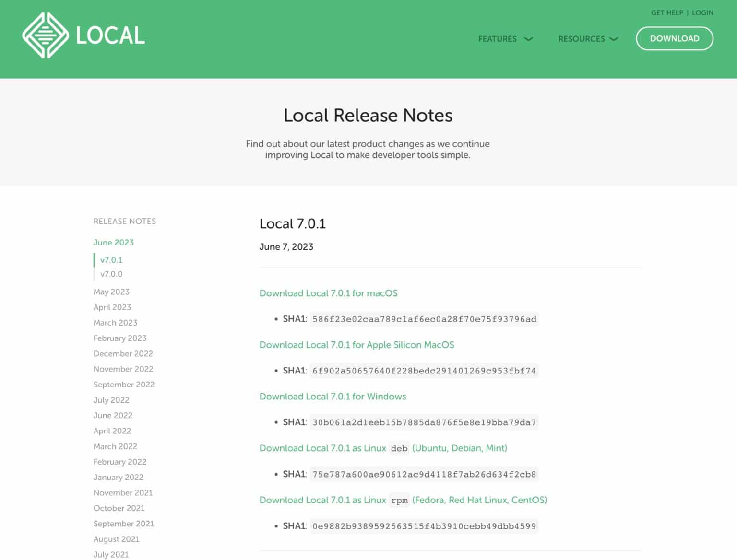Image resolution: width=737 pixels, height=560 pixels.
Task: Click the LOGIN menu item
Action: click(x=702, y=12)
